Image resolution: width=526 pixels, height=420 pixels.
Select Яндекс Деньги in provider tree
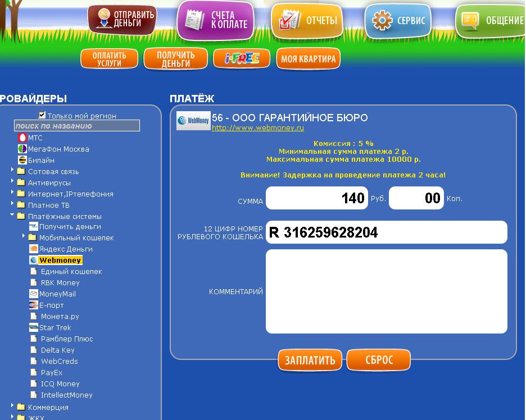(66, 249)
